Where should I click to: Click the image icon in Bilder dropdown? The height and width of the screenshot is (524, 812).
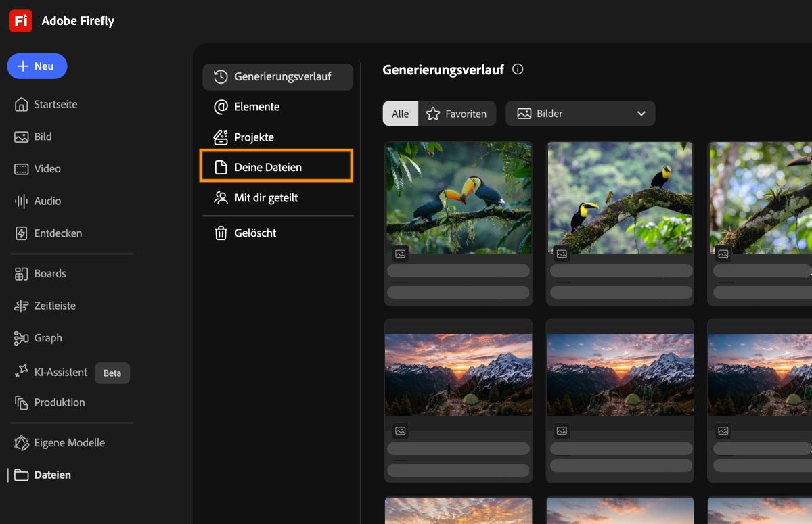point(524,114)
